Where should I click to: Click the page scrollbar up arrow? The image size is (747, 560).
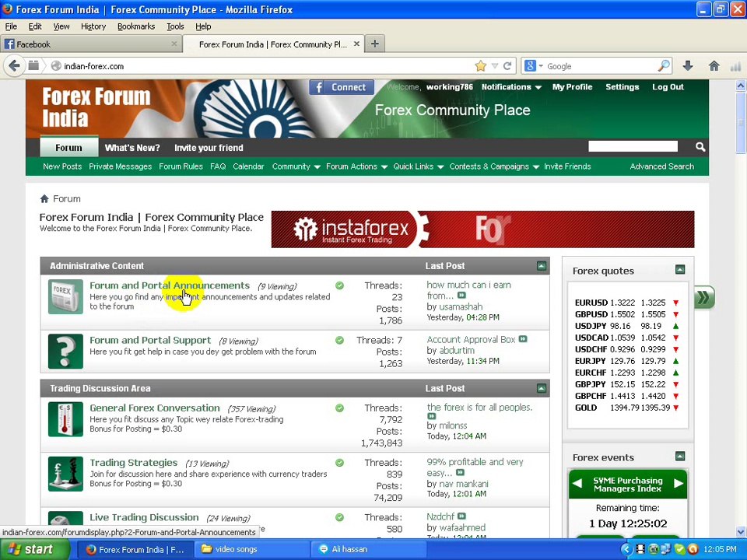click(741, 86)
